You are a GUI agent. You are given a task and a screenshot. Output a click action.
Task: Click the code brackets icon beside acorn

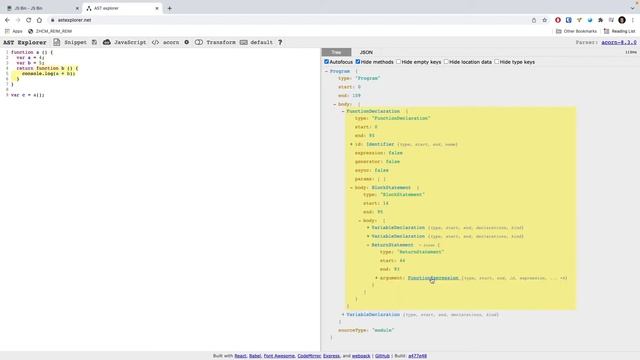[155, 42]
